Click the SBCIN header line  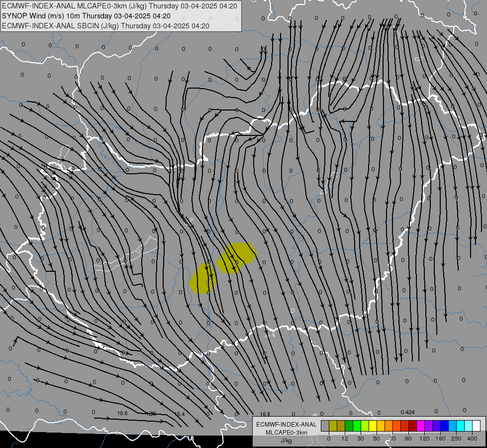105,26
